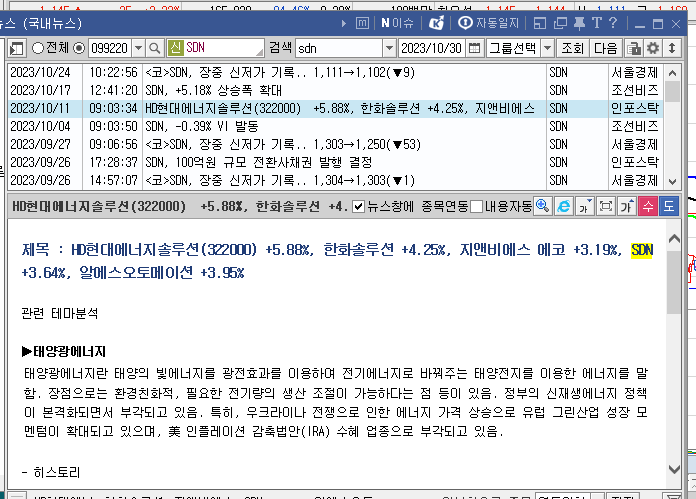The width and height of the screenshot is (696, 499).
Task: Toggle 내용자동 checkbox
Action: tap(476, 206)
